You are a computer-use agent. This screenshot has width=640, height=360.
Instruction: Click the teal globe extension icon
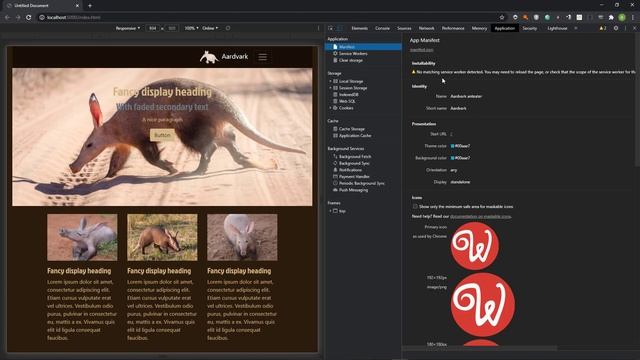point(547,18)
